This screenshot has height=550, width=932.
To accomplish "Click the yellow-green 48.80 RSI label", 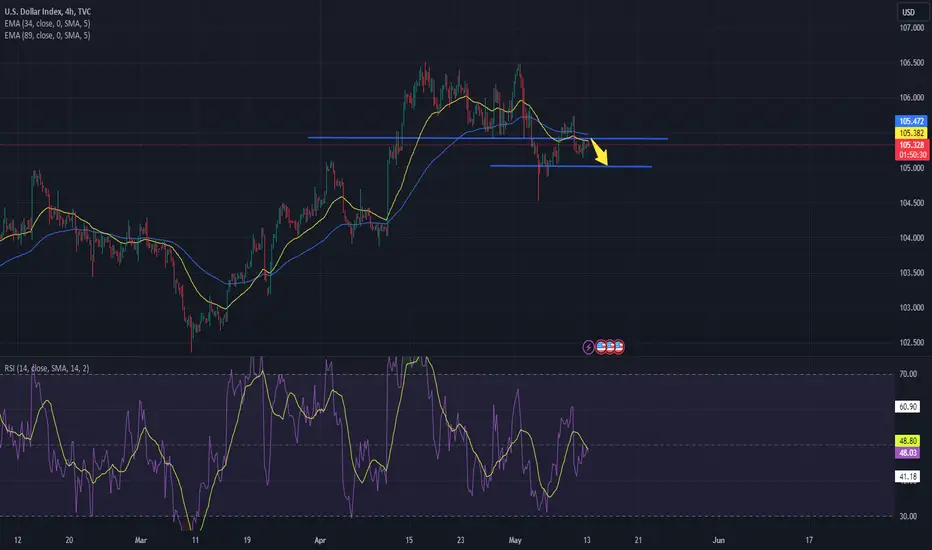I will point(908,441).
